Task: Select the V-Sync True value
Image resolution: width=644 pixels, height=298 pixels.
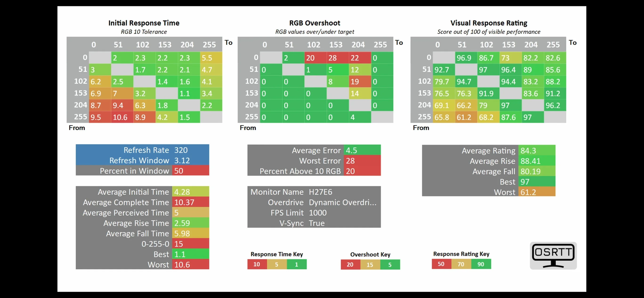Action: 317,223
